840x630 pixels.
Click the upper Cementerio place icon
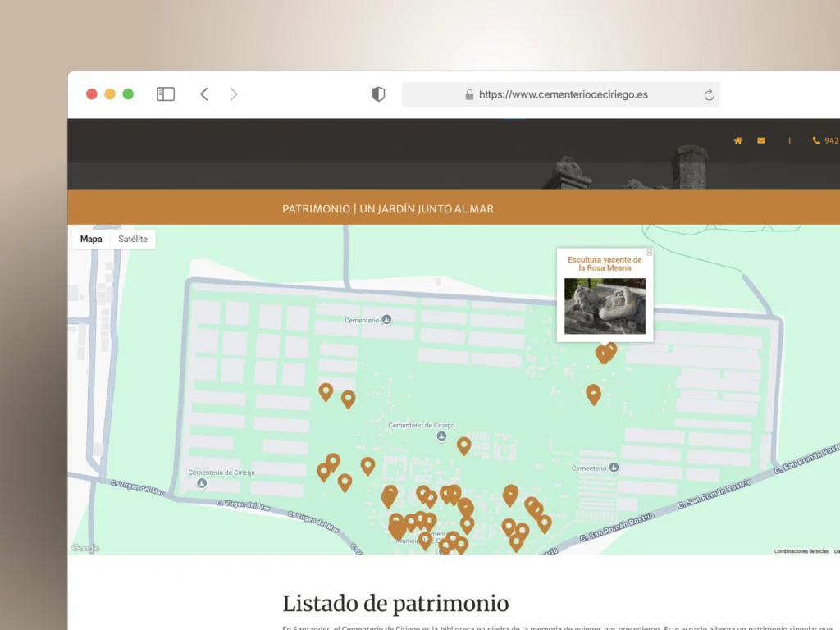[x=386, y=320]
